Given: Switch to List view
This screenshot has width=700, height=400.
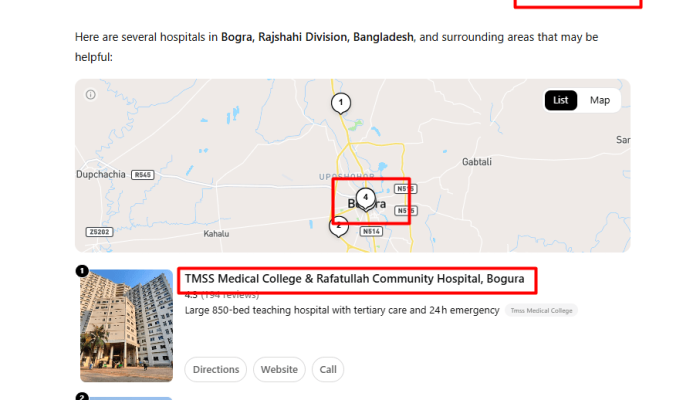Looking at the screenshot, I should pos(561,100).
